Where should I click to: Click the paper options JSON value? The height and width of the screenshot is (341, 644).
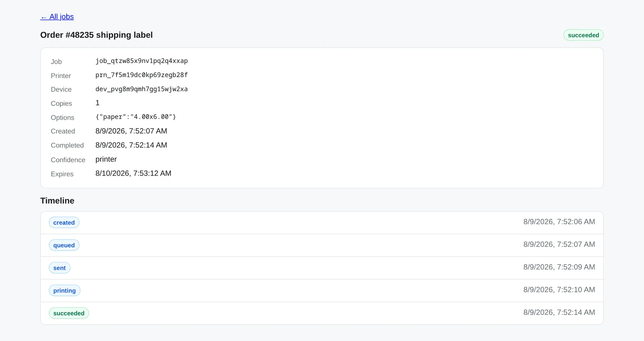click(x=136, y=117)
